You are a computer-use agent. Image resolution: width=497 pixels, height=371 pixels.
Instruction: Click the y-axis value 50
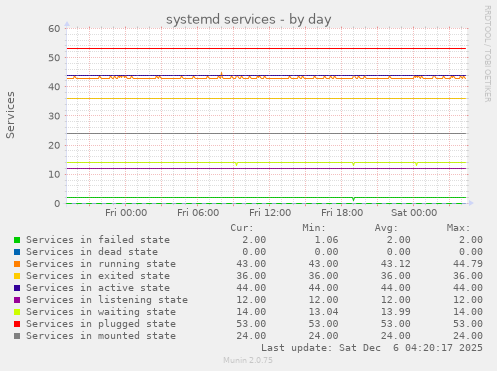(54, 58)
